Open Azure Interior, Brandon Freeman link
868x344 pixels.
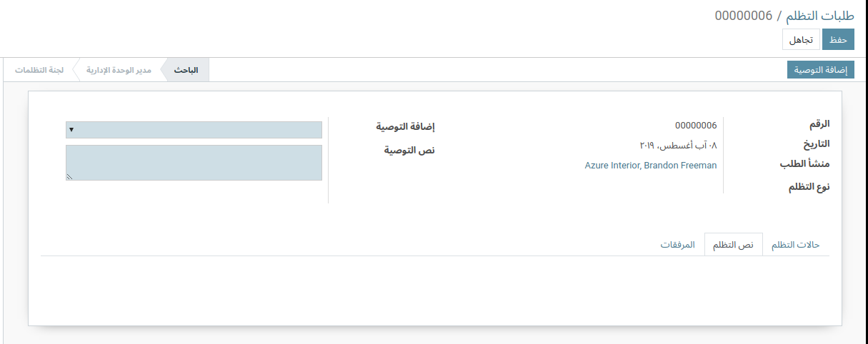tap(650, 166)
